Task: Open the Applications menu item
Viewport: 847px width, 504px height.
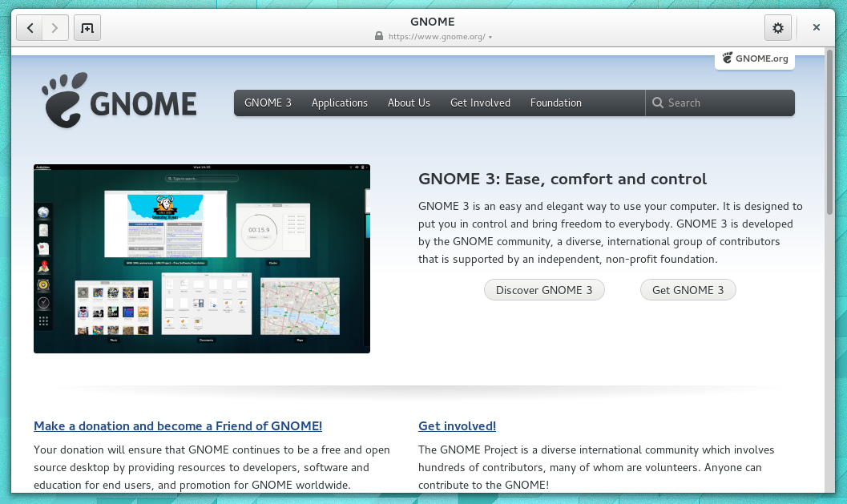Action: 339,103
